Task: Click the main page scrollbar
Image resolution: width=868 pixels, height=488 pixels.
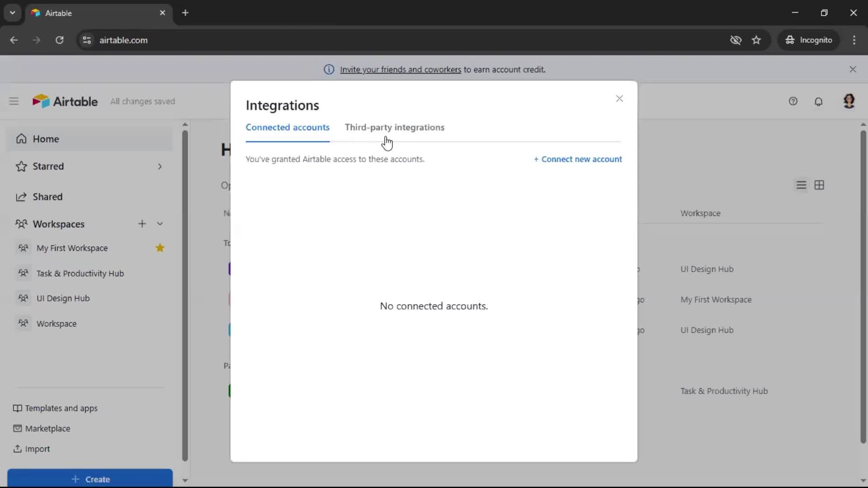Action: 863,287
